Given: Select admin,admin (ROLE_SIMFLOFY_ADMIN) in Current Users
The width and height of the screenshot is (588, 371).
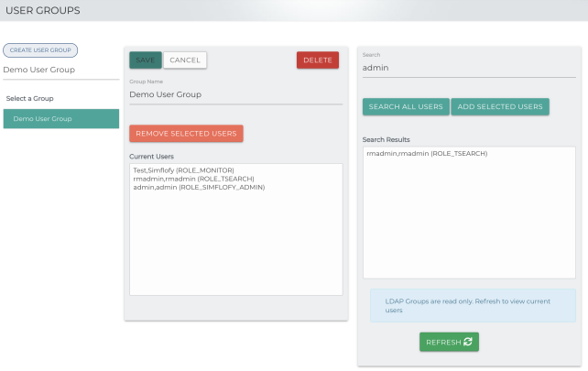Looking at the screenshot, I should [x=199, y=187].
